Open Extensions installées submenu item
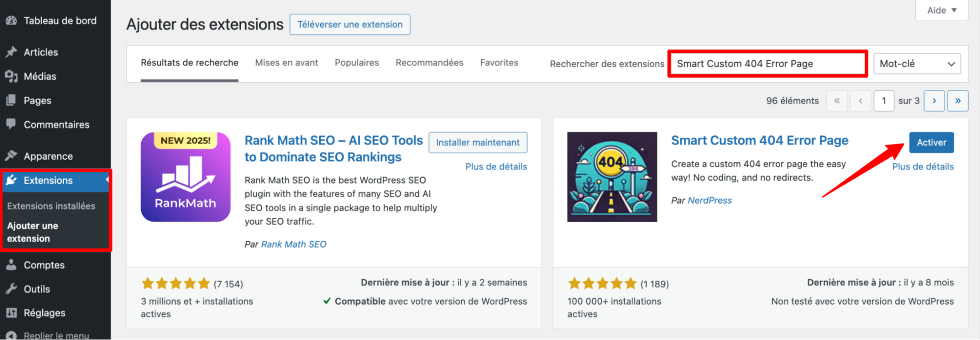The width and height of the screenshot is (980, 340). pyautogui.click(x=51, y=206)
